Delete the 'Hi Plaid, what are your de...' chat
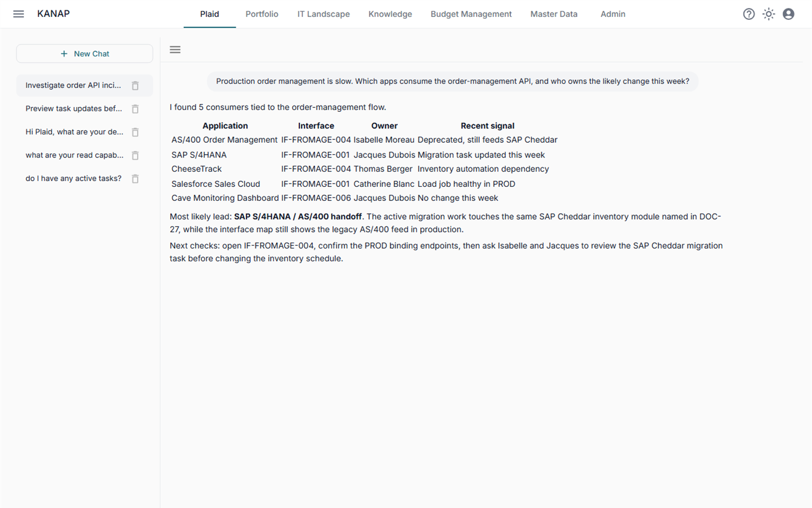812x508 pixels. (x=135, y=132)
